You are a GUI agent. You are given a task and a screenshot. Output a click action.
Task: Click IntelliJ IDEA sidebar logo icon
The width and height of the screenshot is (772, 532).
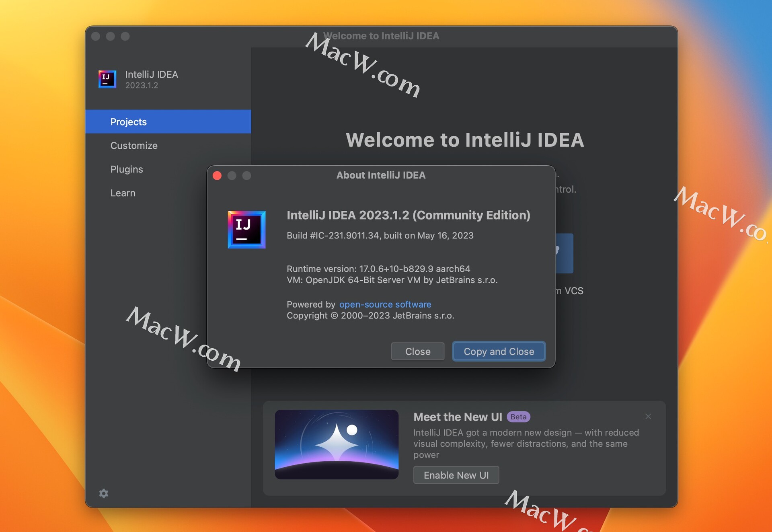point(107,79)
